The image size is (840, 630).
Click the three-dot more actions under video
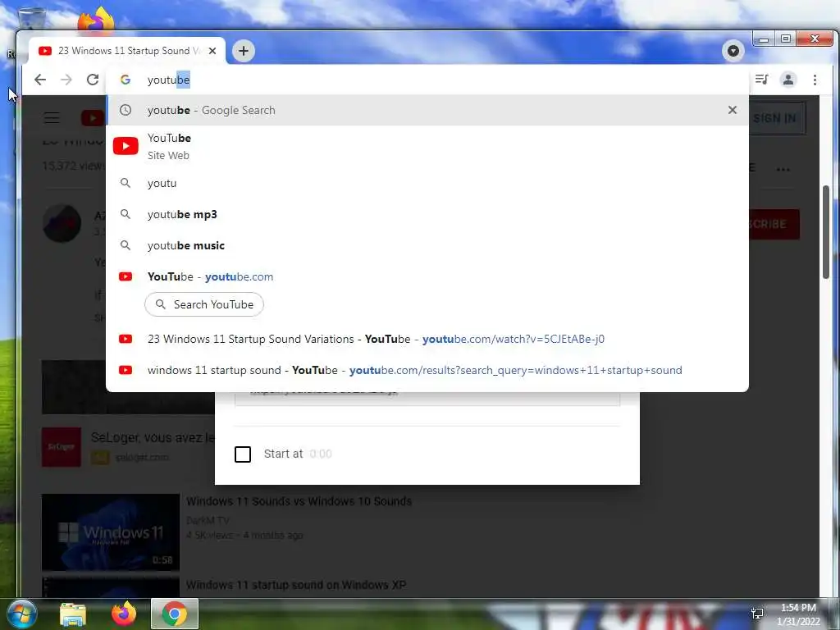tap(783, 169)
